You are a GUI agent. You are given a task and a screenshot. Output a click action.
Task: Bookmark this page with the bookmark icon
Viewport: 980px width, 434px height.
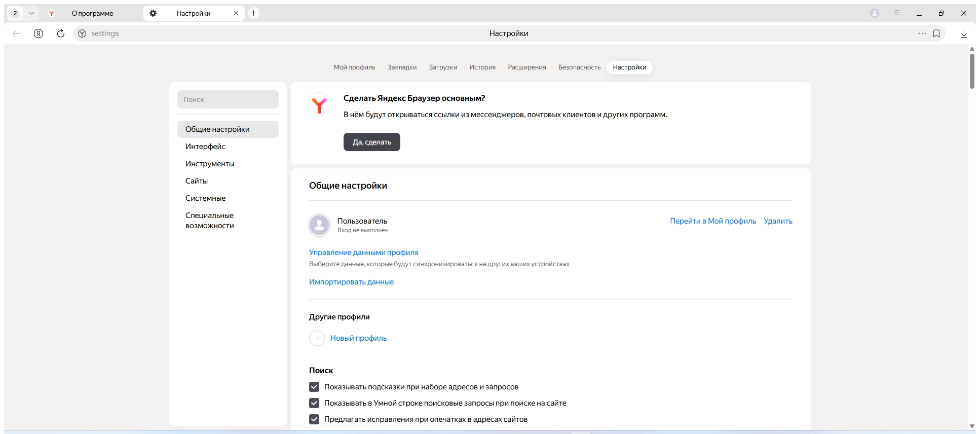pyautogui.click(x=936, y=33)
